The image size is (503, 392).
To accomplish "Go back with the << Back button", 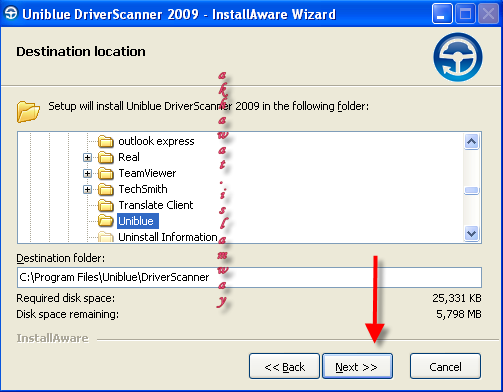I will click(284, 366).
